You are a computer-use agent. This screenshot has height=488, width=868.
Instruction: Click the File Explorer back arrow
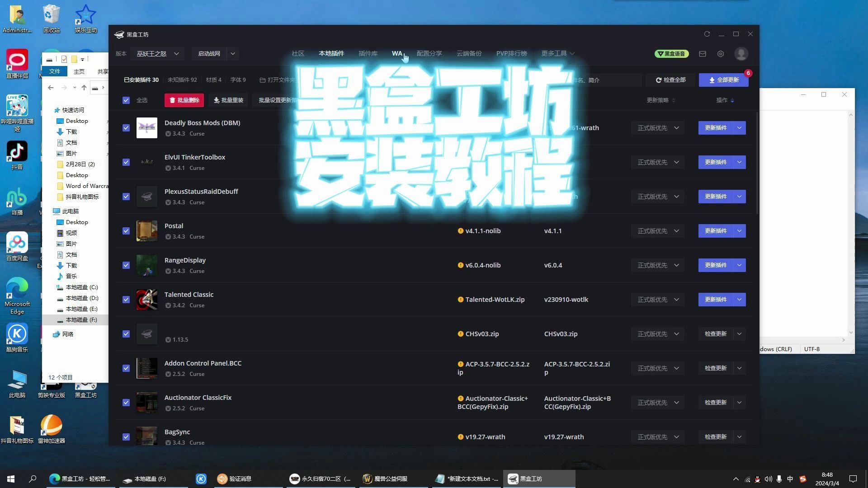pos(51,88)
